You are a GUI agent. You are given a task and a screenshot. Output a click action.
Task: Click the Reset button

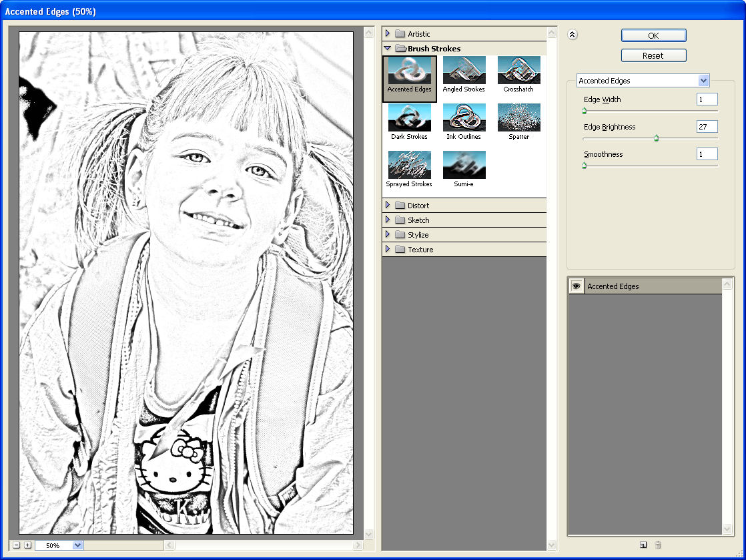(654, 55)
